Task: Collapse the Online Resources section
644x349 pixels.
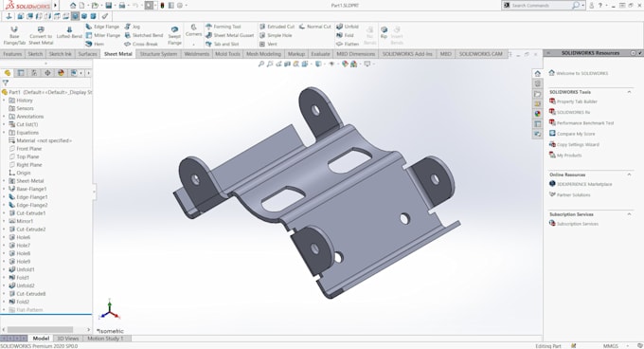Action: (x=629, y=174)
